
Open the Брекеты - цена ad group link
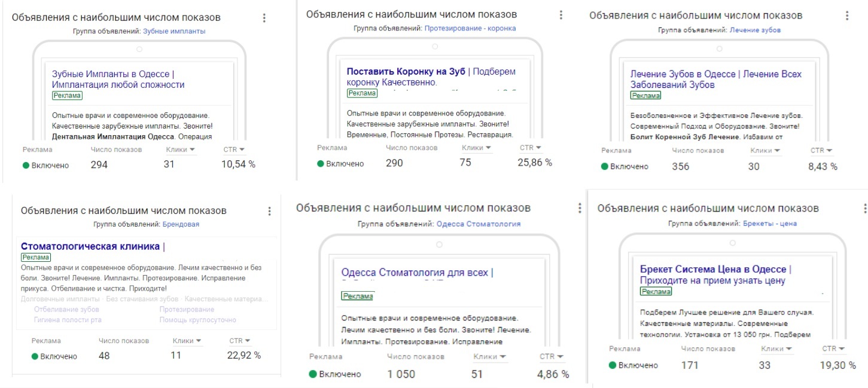(x=769, y=224)
